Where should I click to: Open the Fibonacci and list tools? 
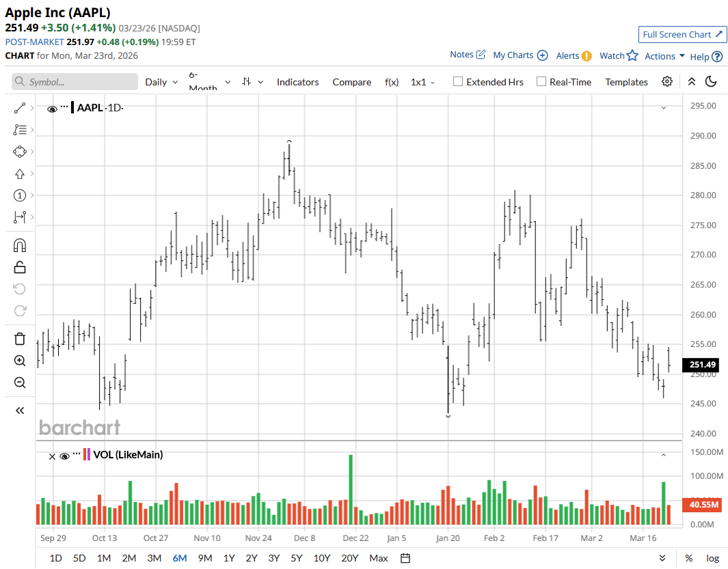20,130
